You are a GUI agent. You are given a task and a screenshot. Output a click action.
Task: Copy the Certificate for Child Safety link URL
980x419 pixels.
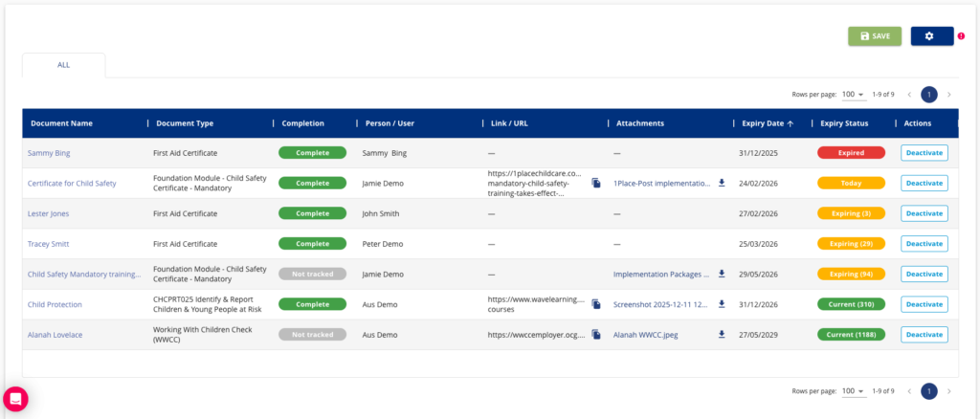595,183
